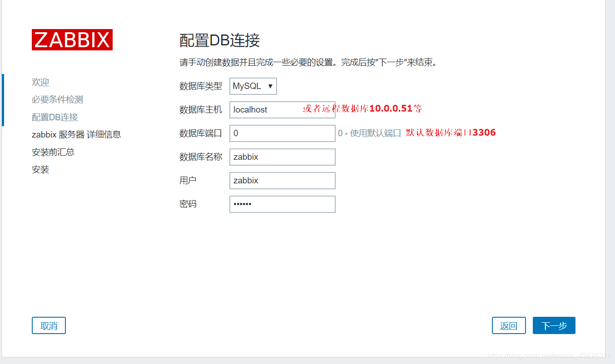Select the 配置DB连接 step in sidebar
The width and height of the screenshot is (615, 364).
pyautogui.click(x=55, y=117)
